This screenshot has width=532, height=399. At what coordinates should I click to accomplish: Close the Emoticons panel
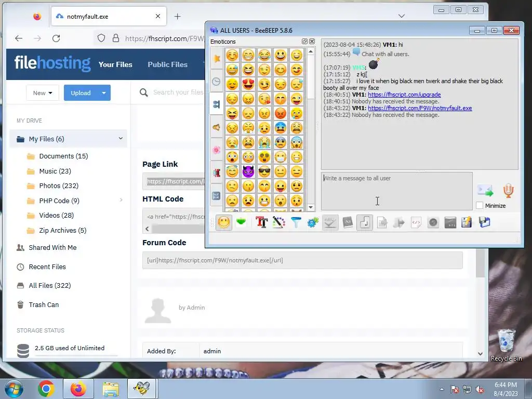pos(312,42)
